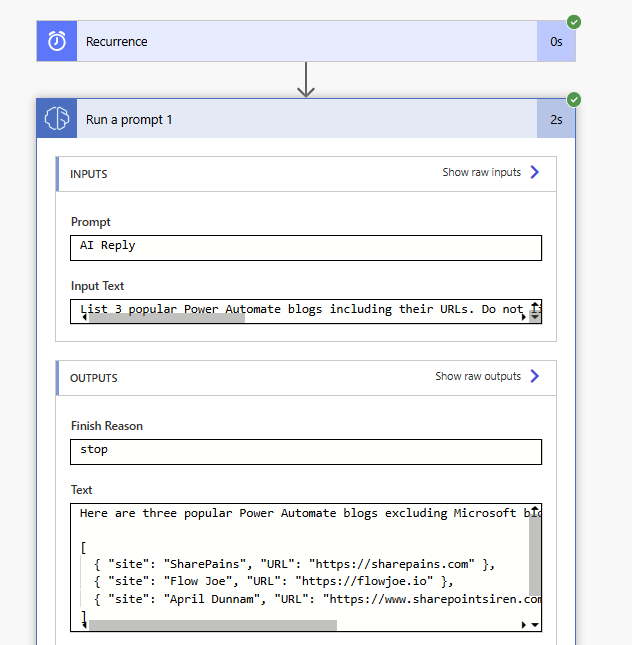
Task: Click Input Text scroll down arrow
Action: [x=535, y=317]
